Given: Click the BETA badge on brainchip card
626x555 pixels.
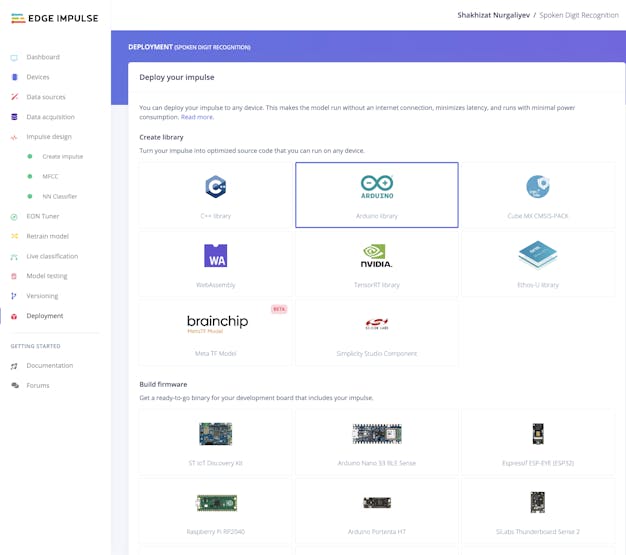Looking at the screenshot, I should click(279, 309).
